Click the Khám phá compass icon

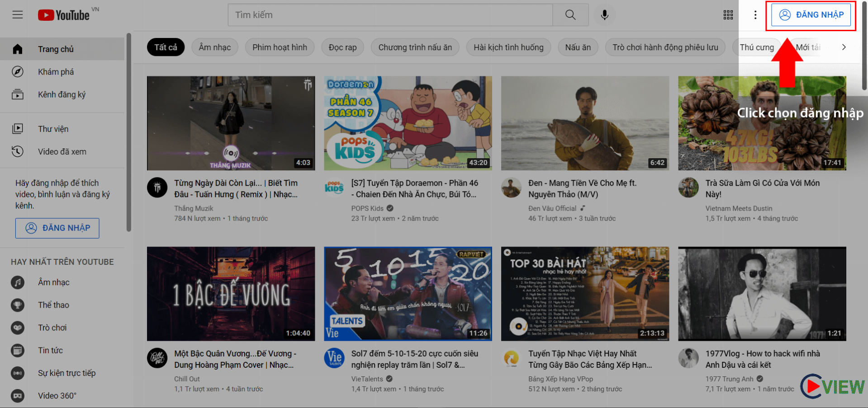pyautogui.click(x=18, y=71)
